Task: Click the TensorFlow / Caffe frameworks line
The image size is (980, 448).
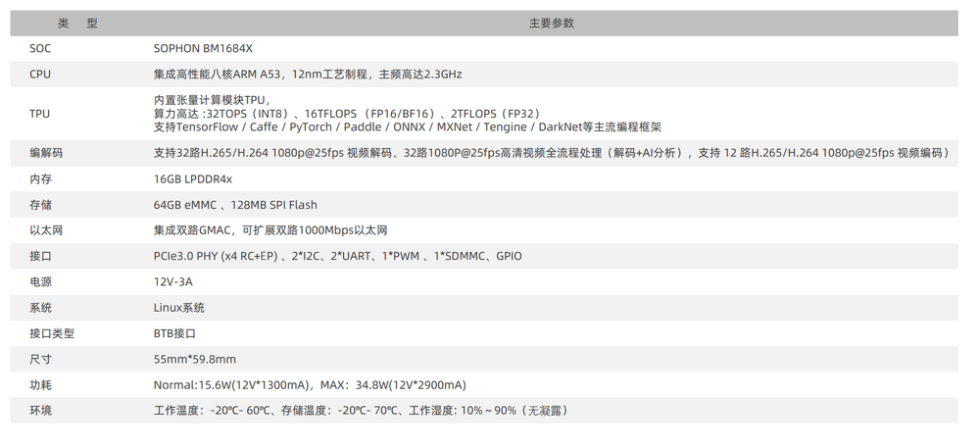Action: (408, 126)
